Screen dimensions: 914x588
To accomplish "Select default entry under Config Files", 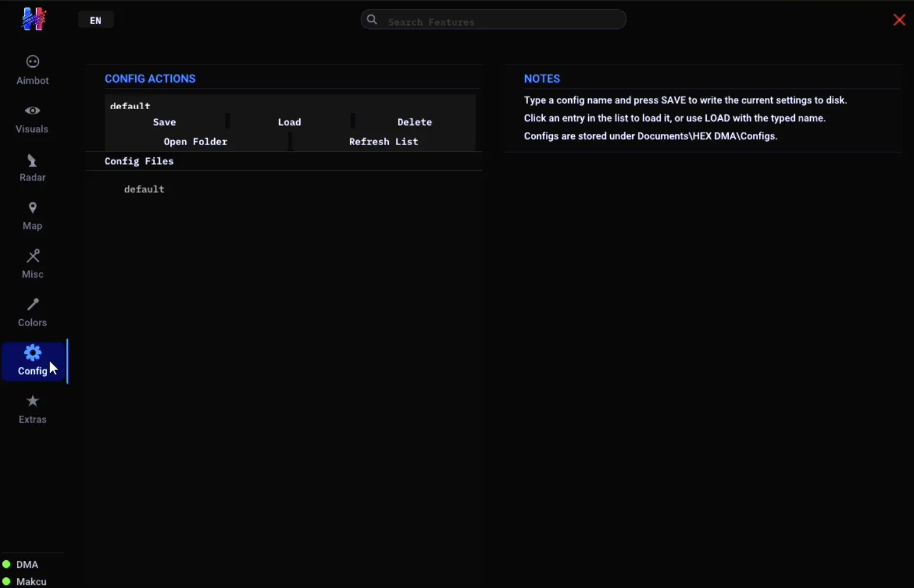I will (x=145, y=189).
